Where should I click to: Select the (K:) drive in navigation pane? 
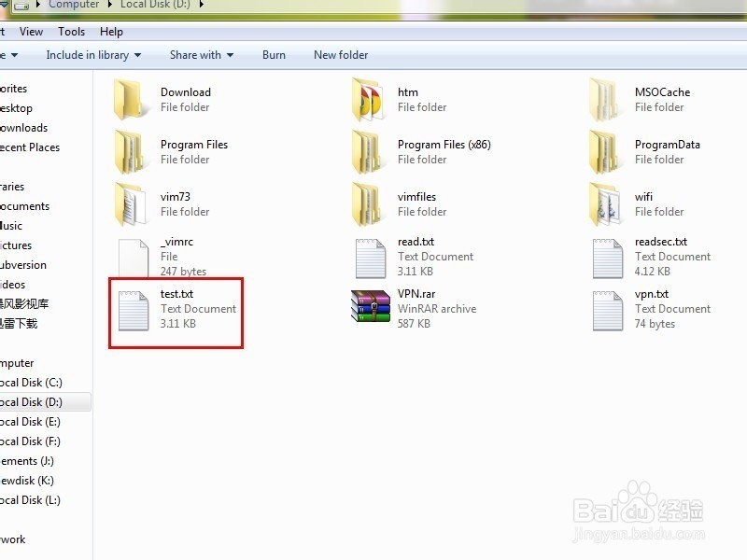tap(27, 480)
